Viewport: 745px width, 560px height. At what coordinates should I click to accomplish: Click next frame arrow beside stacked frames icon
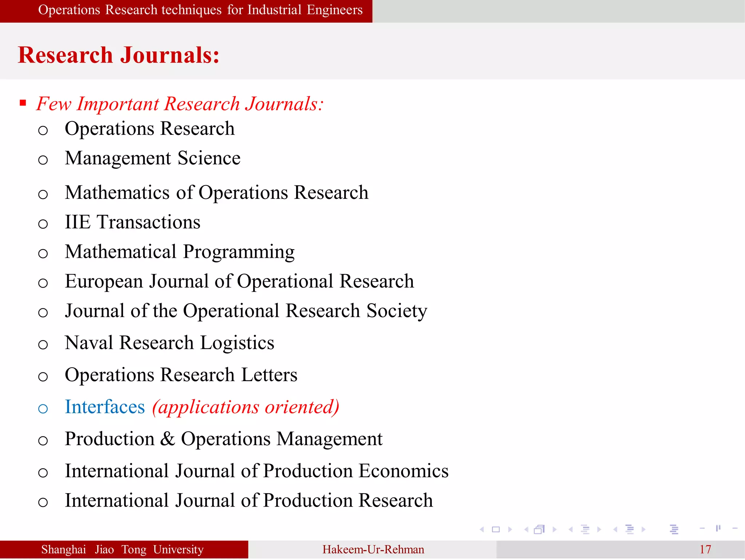pyautogui.click(x=554, y=529)
